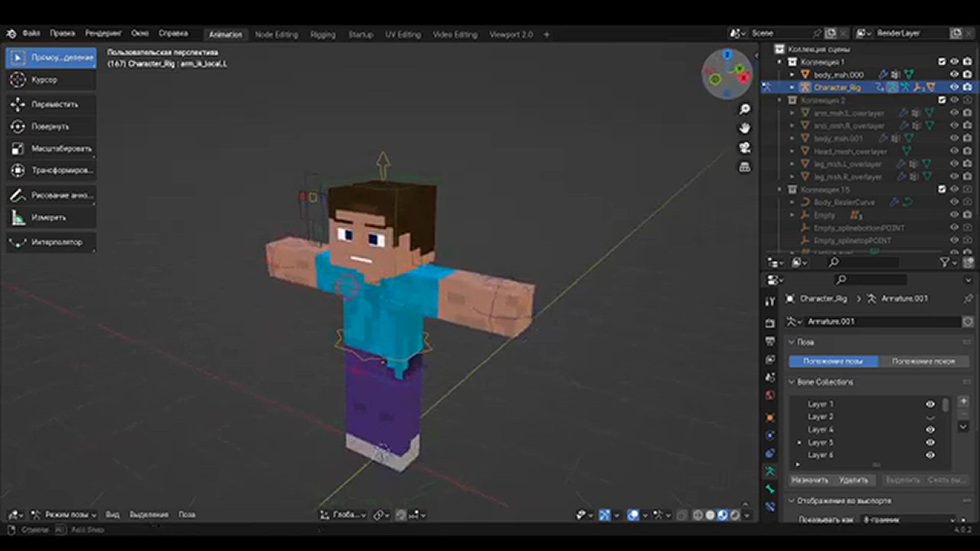
Task: Expand Character_Rig tree row
Action: coord(792,87)
